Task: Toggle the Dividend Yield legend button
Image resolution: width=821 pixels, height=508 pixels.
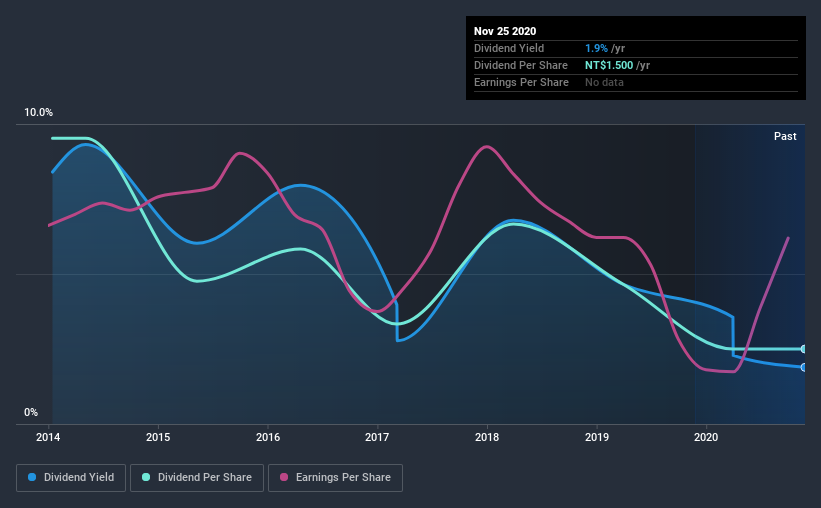Action: [71, 478]
